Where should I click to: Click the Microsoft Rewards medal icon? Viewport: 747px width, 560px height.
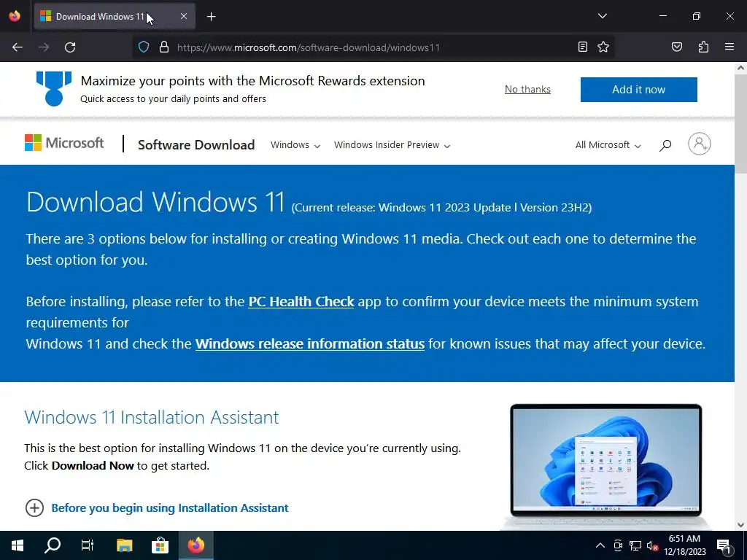[x=54, y=88]
